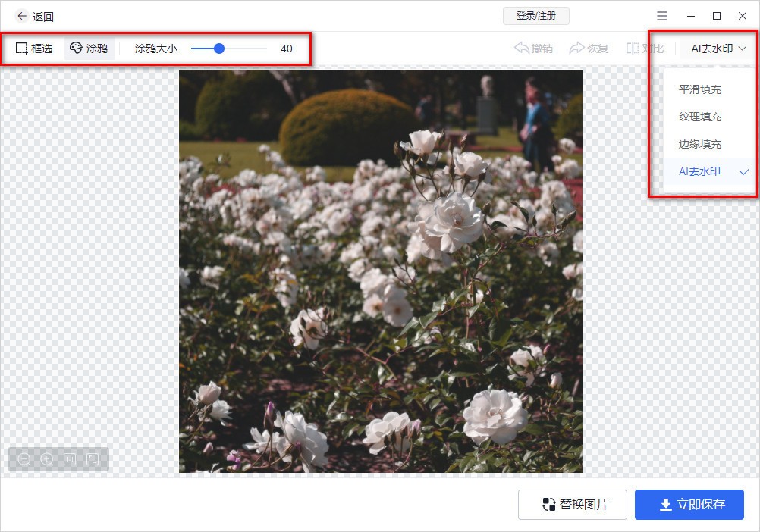Click the 1:1 actual size icon
The height and width of the screenshot is (532, 760).
[69, 458]
